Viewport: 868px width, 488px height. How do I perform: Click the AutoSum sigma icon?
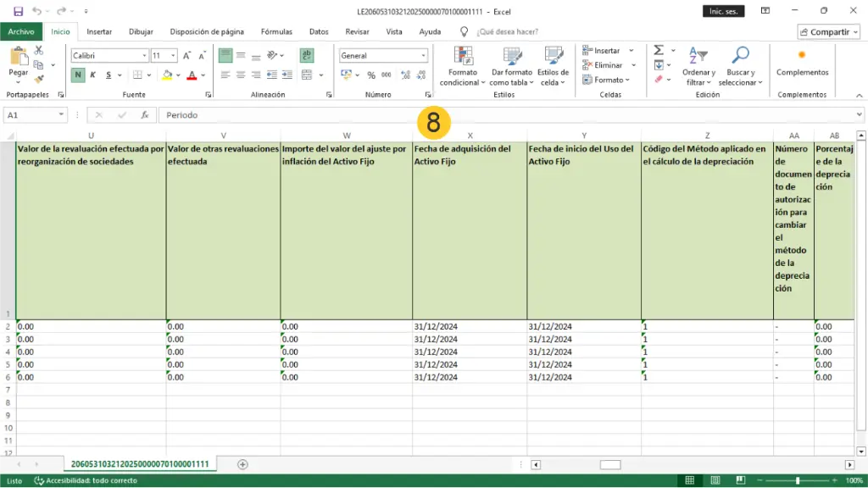click(659, 51)
